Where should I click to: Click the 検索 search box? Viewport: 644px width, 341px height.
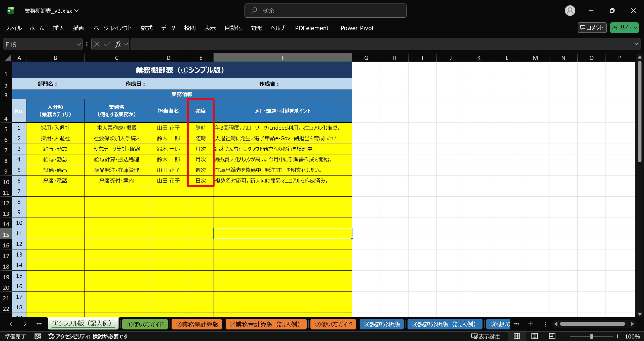click(325, 11)
